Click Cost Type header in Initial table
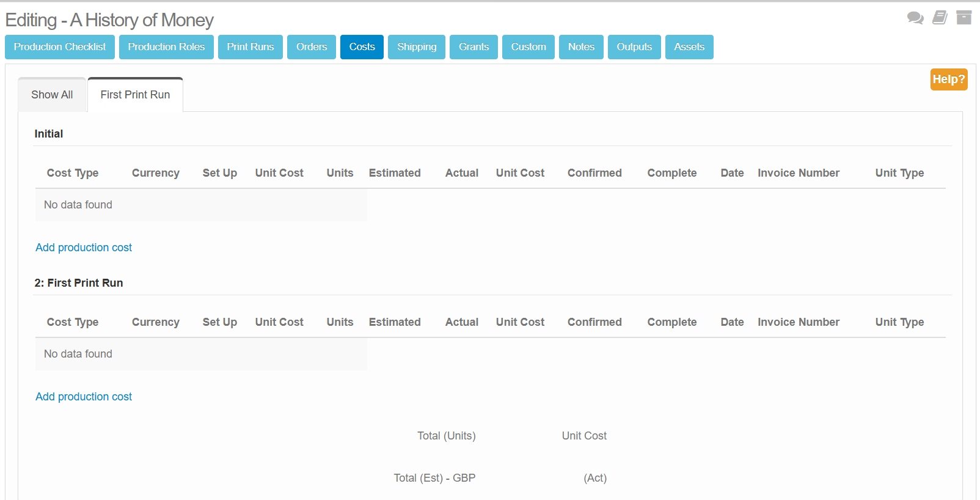 tap(73, 173)
